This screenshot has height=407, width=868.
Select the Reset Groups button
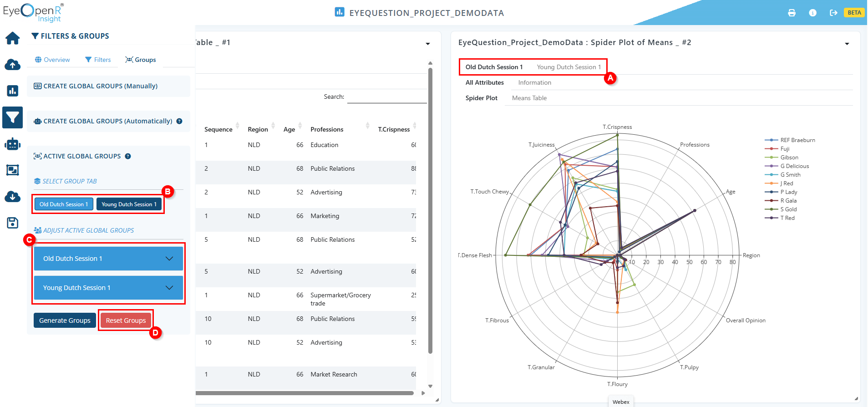point(126,321)
